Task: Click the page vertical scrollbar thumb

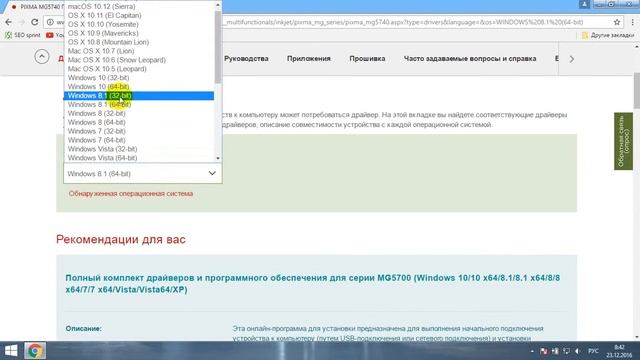Action: pyautogui.click(x=636, y=91)
